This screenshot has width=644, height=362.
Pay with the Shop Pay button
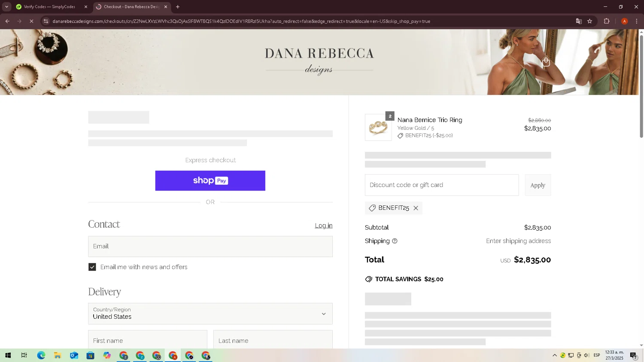(x=210, y=181)
